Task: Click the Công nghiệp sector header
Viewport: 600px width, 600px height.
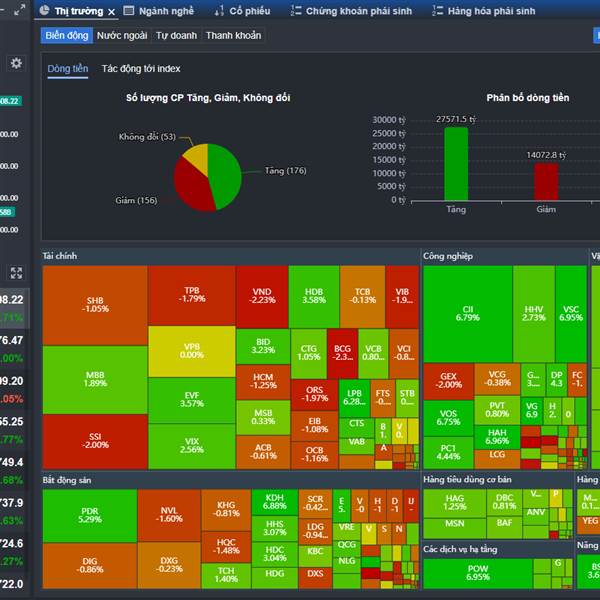Action: (x=448, y=256)
